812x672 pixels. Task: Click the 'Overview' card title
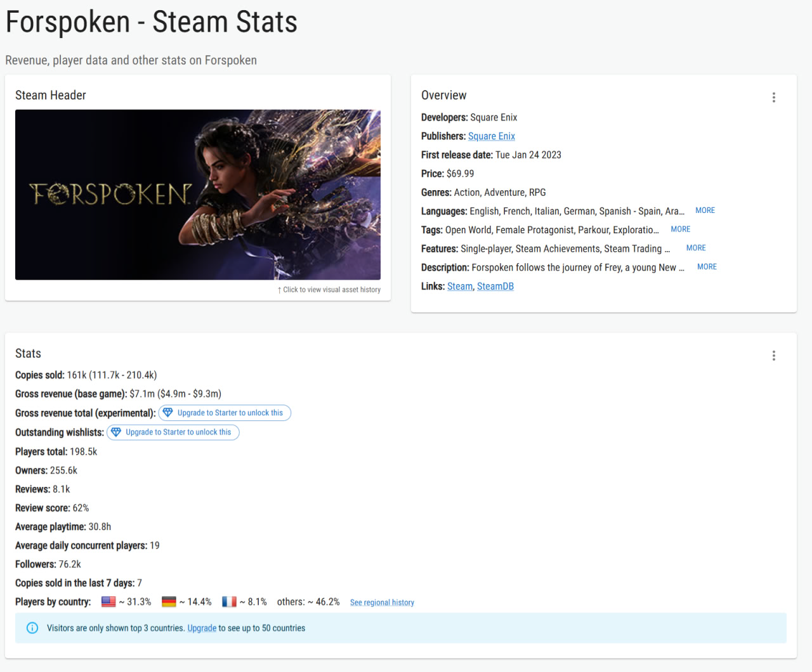tap(444, 95)
